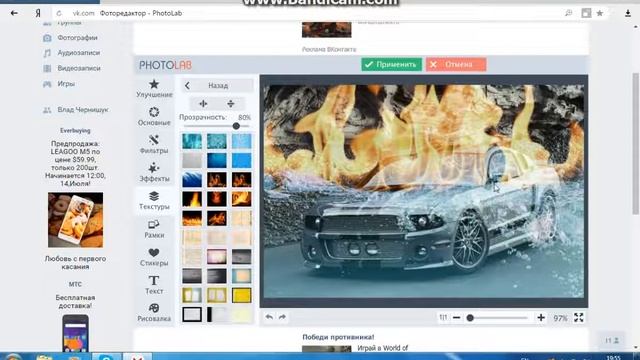Open the Текст tool
The image size is (640, 360).
coord(154,284)
